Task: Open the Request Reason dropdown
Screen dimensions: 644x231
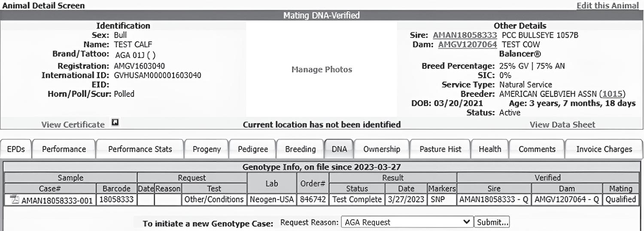Action: click(x=407, y=222)
